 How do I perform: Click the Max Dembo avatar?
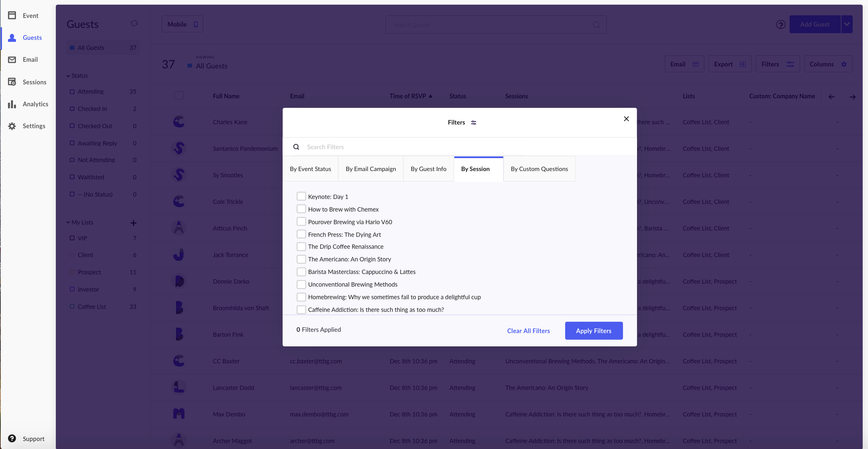pos(178,414)
